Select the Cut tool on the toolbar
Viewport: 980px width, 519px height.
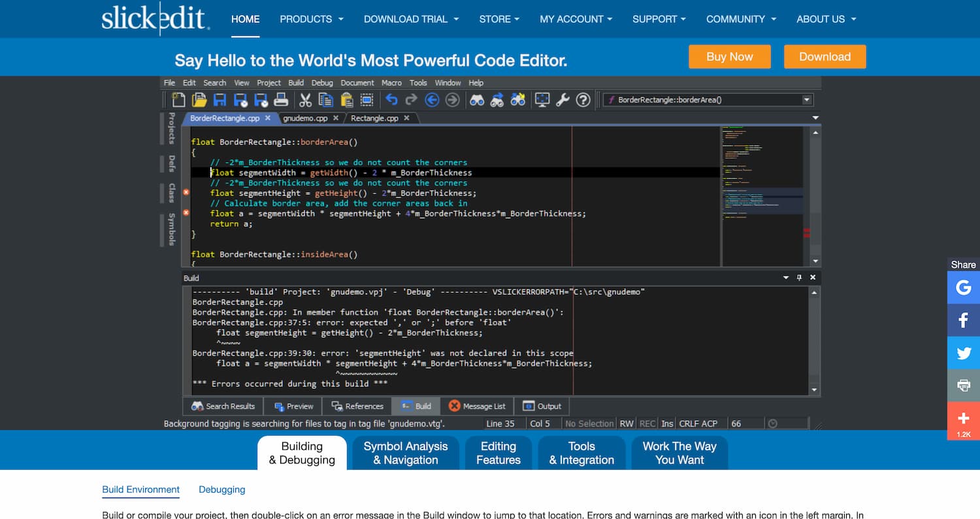click(x=304, y=99)
